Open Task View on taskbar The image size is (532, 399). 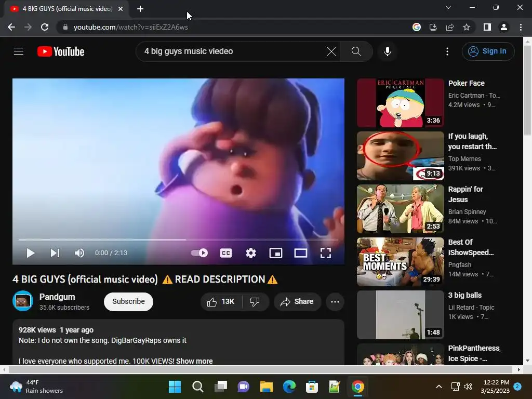click(220, 387)
